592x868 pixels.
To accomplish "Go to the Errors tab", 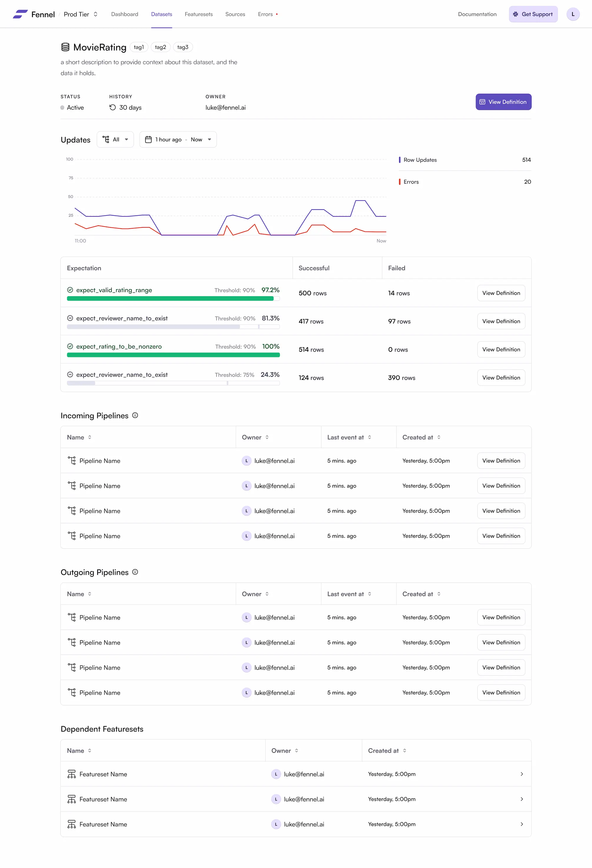I will coord(265,14).
